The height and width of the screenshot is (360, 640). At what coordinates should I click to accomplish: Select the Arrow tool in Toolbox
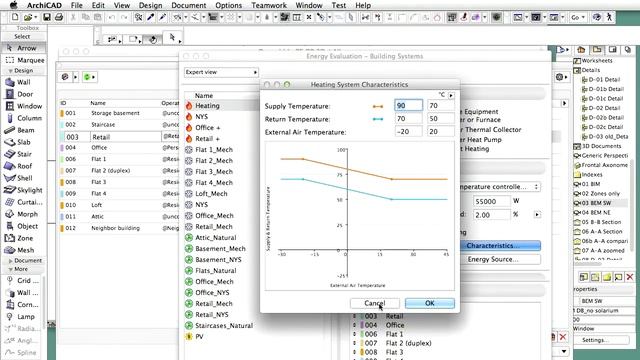point(23,48)
